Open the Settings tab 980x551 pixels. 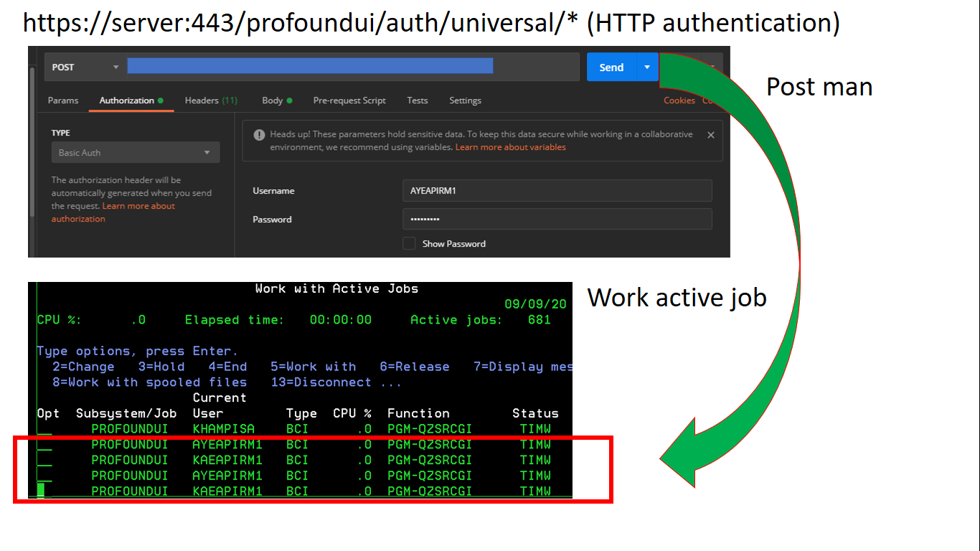465,100
